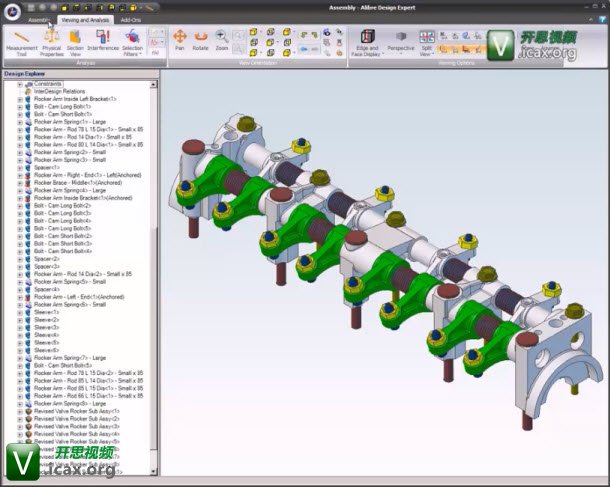Select Sleeve<3> in the tree
This screenshot has height=487, width=610.
47,328
